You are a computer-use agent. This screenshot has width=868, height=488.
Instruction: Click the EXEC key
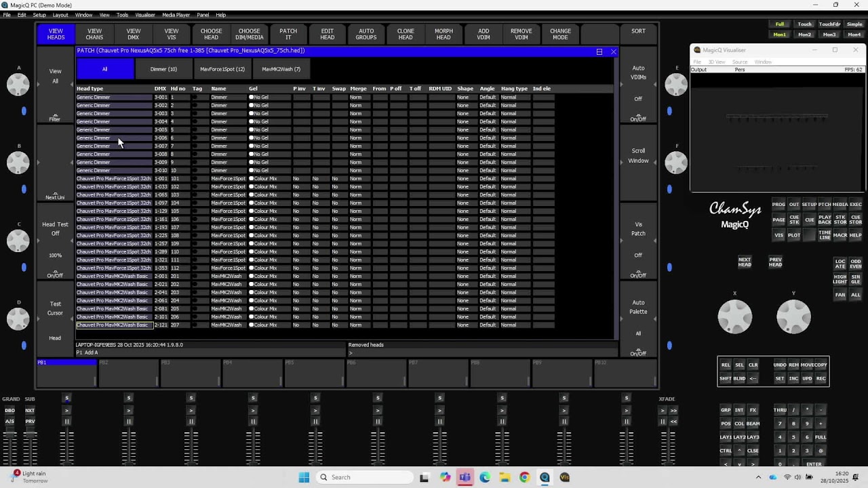(x=856, y=204)
